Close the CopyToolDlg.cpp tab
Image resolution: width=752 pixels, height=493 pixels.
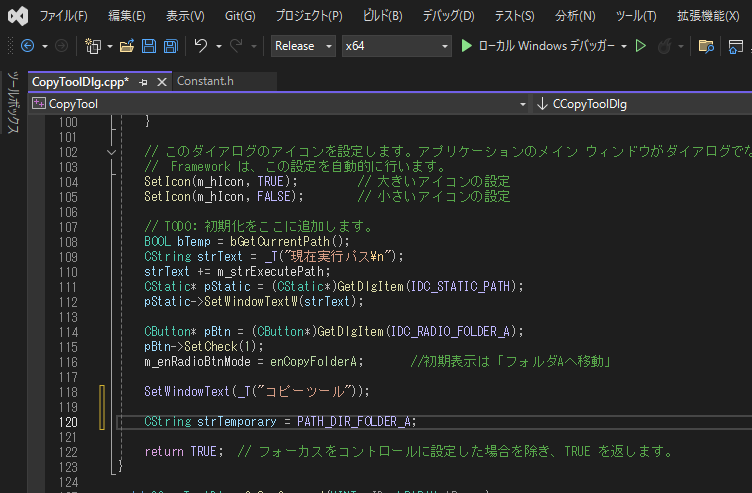160,82
